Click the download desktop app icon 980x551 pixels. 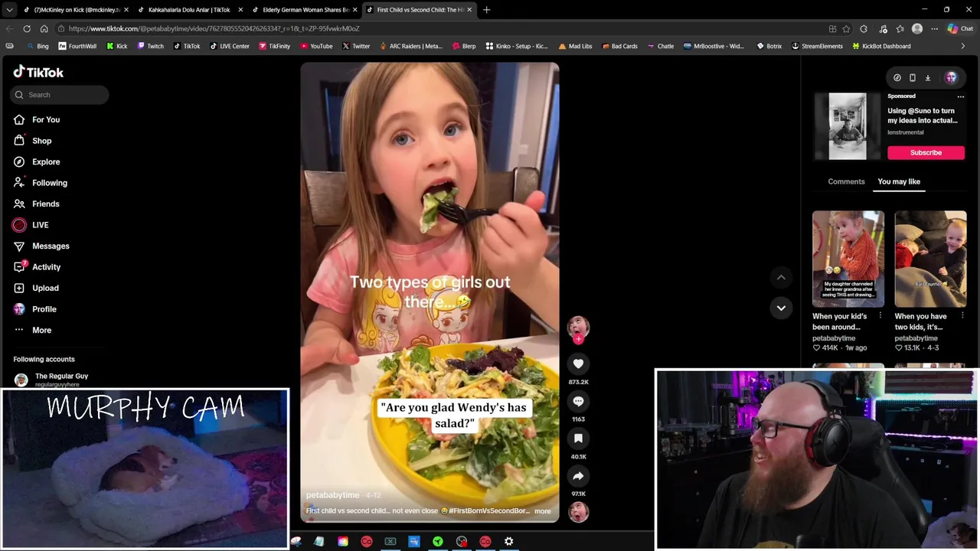coord(928,77)
